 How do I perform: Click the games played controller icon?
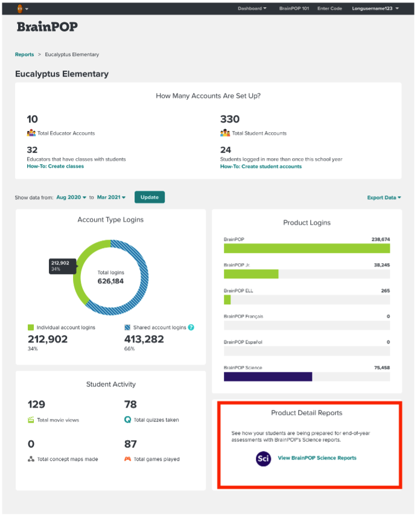coord(127,459)
